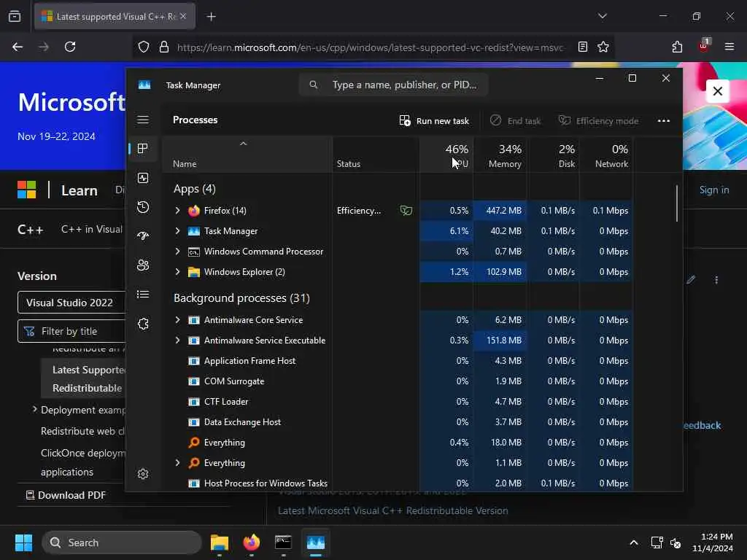
Task: Expand Windows Command Processor row
Action: coord(177,252)
